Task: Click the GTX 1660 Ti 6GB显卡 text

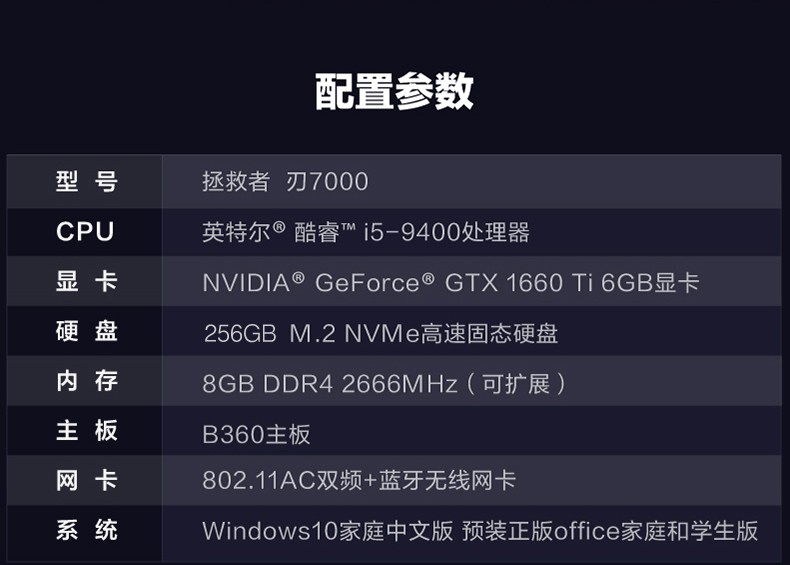Action: pos(572,282)
